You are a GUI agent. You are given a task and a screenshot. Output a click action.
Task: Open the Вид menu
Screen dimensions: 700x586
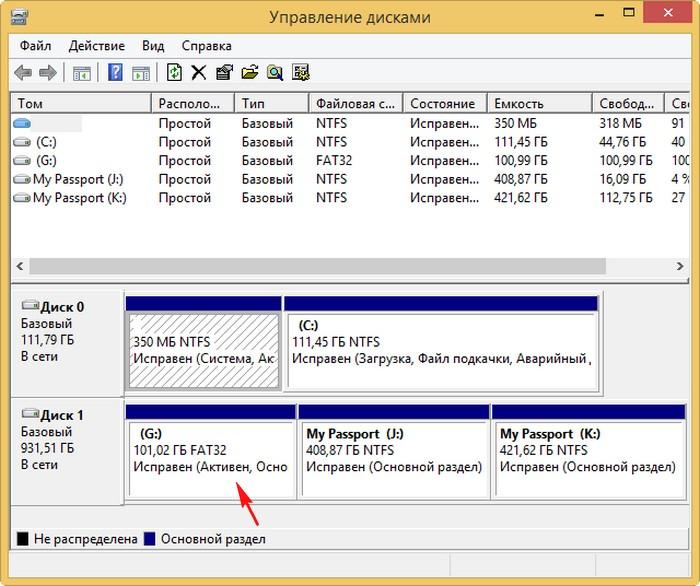153,46
